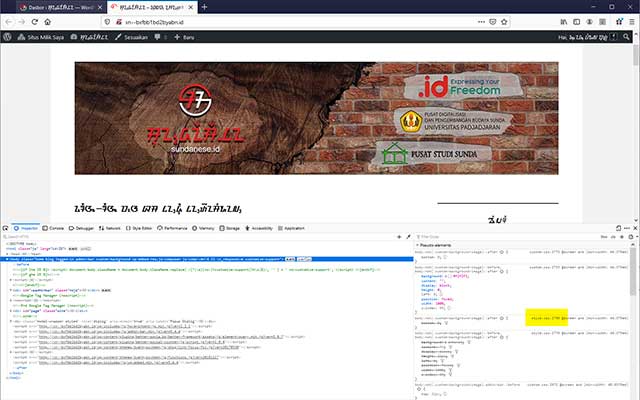Switch to the Storage tab
Screen dimensions: 640x400
(229, 228)
